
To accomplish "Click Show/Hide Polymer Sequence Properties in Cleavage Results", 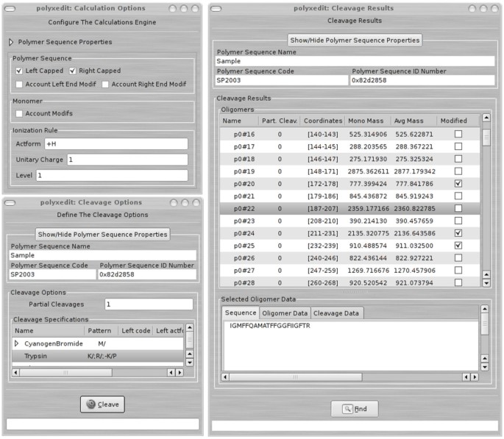I will coord(355,40).
